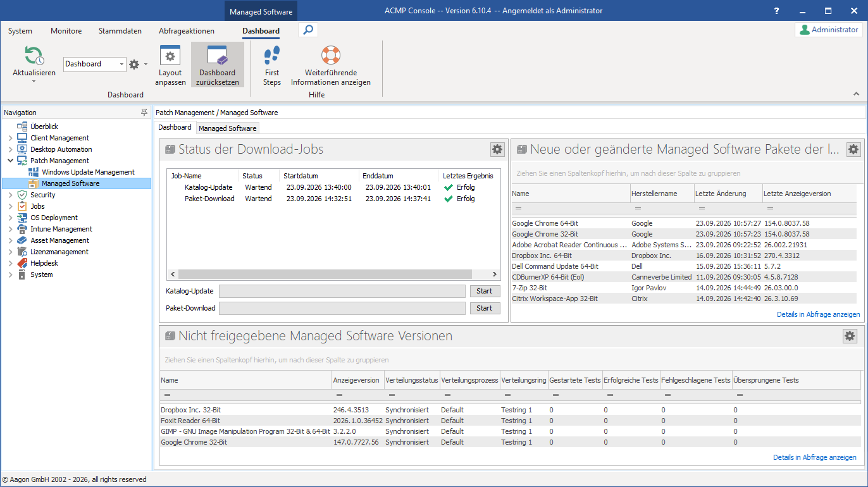Select Dell Command Update 64-Bit row

(684, 266)
